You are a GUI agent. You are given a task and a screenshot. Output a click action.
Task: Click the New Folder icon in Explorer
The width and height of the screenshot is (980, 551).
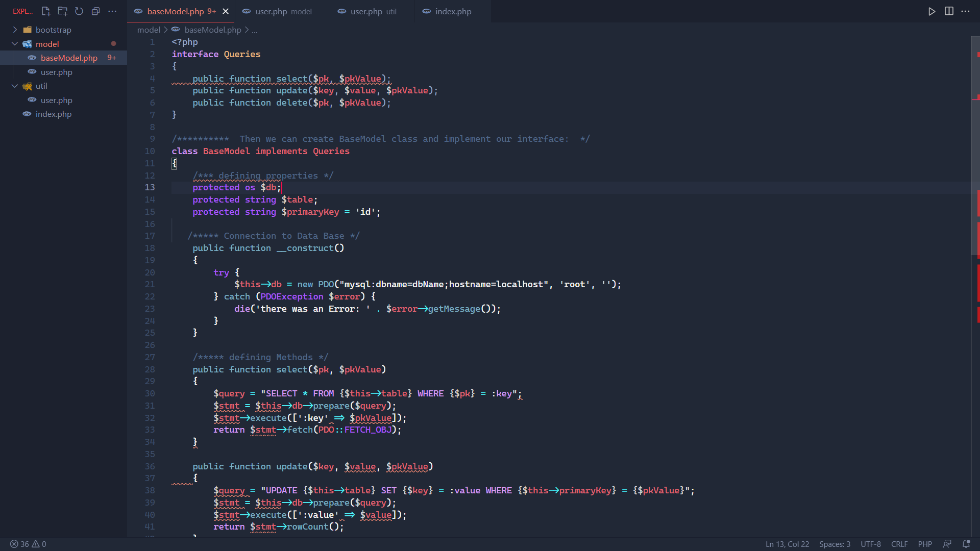tap(63, 11)
